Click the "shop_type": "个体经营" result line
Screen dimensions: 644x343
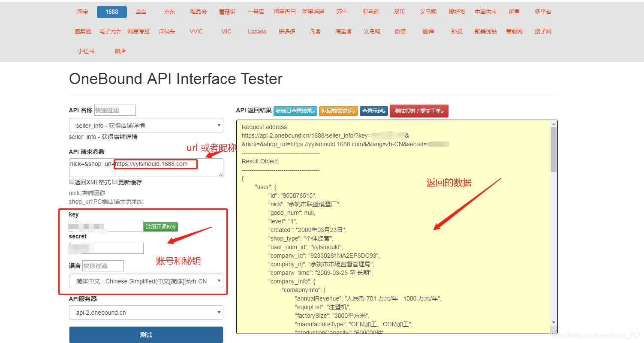tap(301, 238)
